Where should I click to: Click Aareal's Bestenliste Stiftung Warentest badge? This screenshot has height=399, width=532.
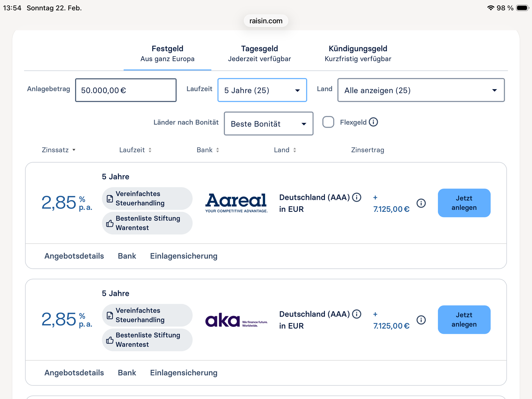(x=147, y=223)
